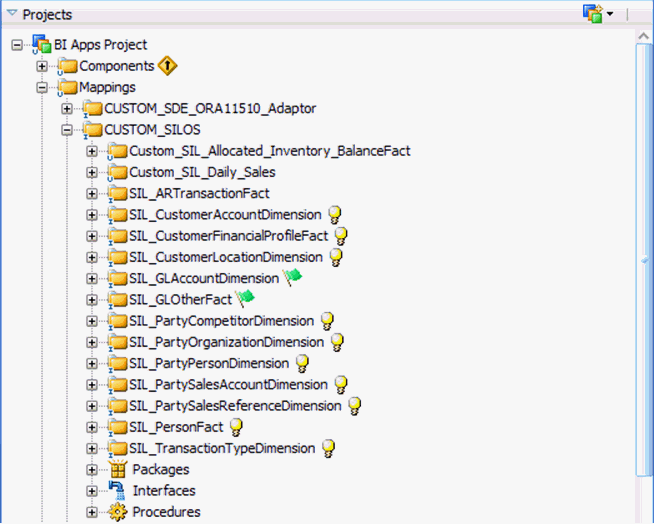The image size is (654, 524).
Task: Select the Procedures label
Action: [x=166, y=512]
